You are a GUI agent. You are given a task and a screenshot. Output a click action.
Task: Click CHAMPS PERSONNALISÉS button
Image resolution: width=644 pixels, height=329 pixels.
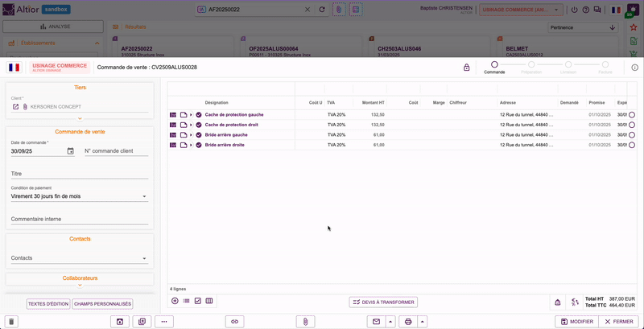[103, 304]
